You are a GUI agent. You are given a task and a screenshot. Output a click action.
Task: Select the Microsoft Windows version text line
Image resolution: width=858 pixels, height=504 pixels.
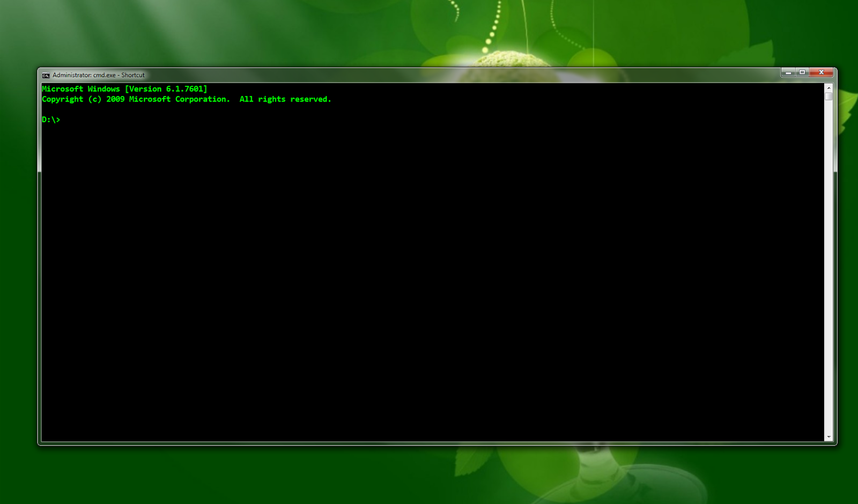124,88
